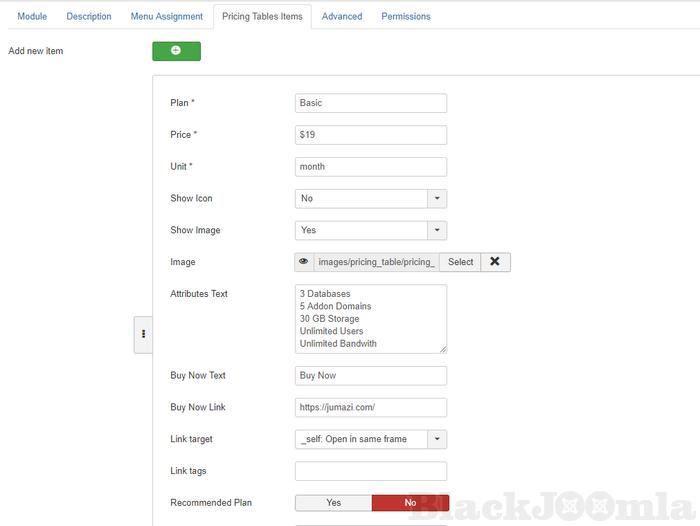Set Recommended Plan to Yes
The height and width of the screenshot is (526, 700).
(x=333, y=503)
